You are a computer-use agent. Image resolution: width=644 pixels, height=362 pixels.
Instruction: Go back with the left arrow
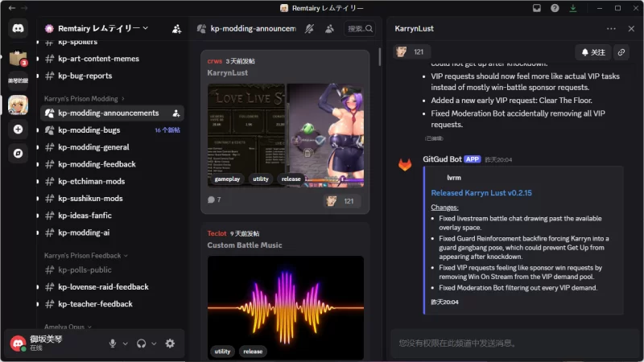pos(12,8)
